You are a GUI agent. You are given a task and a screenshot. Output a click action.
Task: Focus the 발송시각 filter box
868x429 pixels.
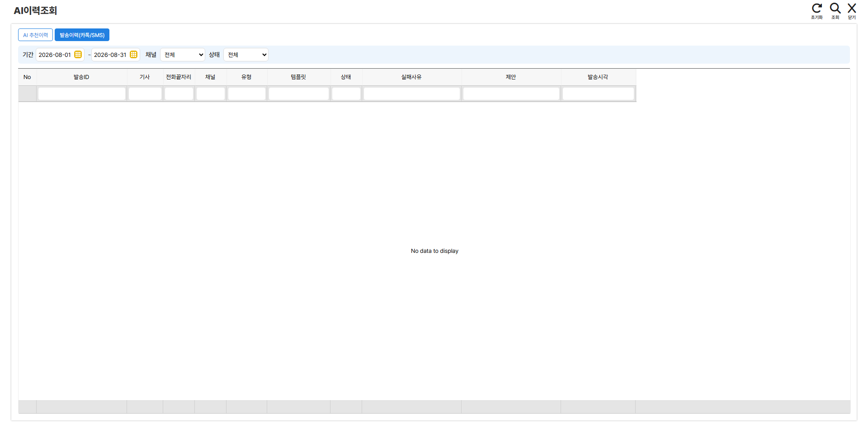(x=599, y=93)
